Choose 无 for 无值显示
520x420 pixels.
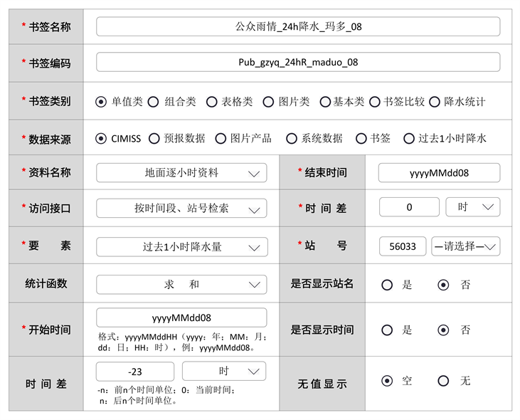(x=443, y=381)
